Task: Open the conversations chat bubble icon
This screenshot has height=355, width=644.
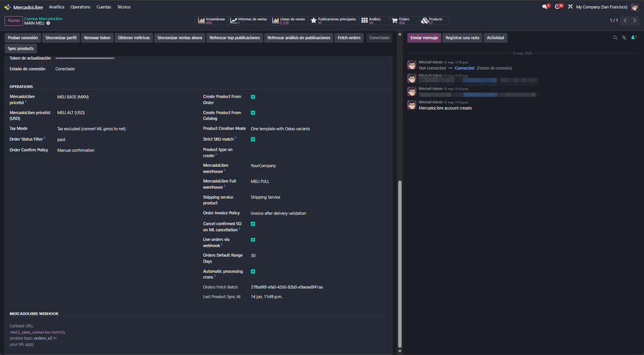Action: pyautogui.click(x=545, y=7)
